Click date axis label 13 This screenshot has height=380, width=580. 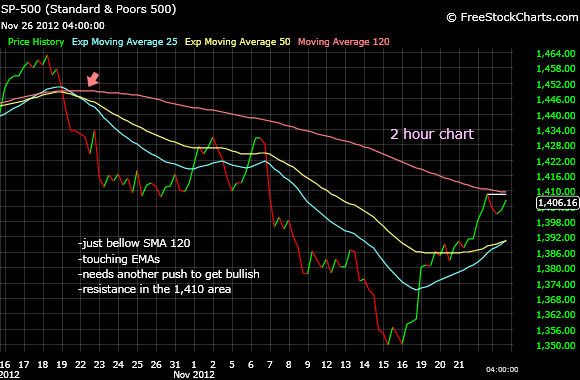(x=345, y=365)
